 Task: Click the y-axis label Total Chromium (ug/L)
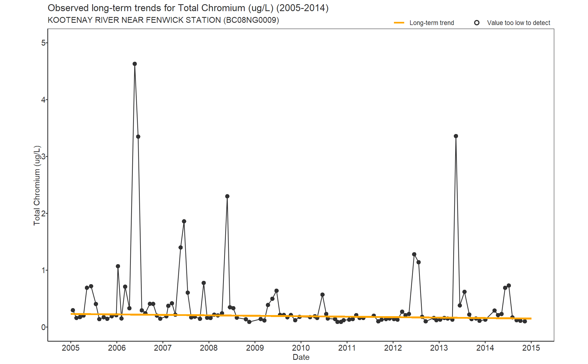37,185
